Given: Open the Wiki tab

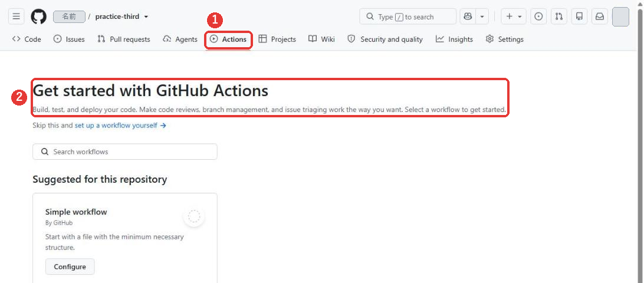Looking at the screenshot, I should click(x=321, y=39).
